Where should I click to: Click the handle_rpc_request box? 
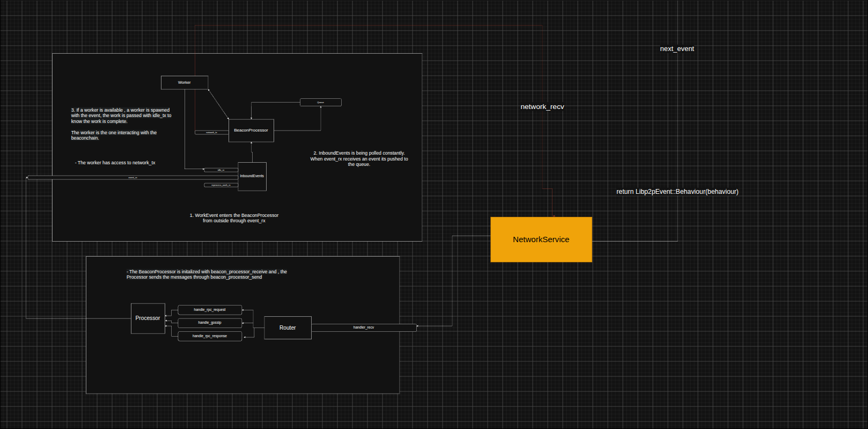pyautogui.click(x=210, y=310)
